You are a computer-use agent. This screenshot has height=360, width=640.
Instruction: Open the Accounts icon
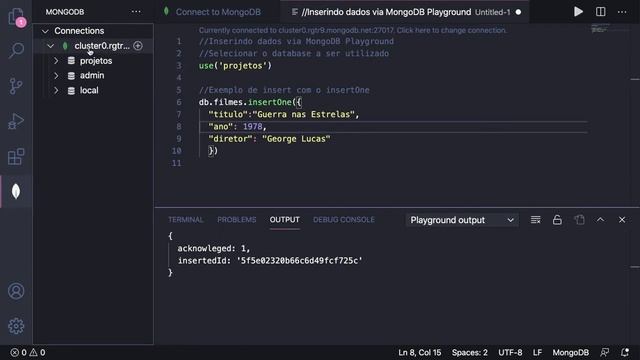pos(16,291)
